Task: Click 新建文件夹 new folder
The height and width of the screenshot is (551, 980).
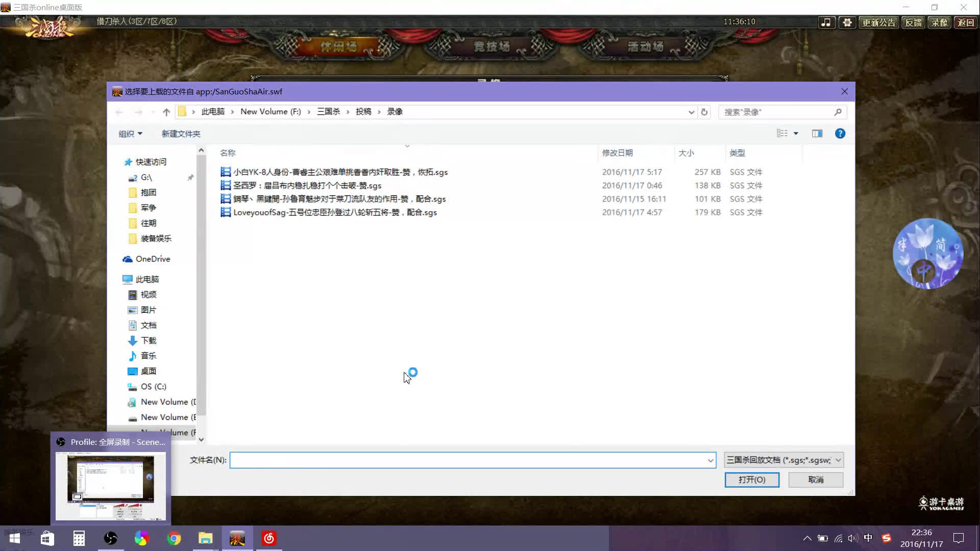Action: point(181,134)
